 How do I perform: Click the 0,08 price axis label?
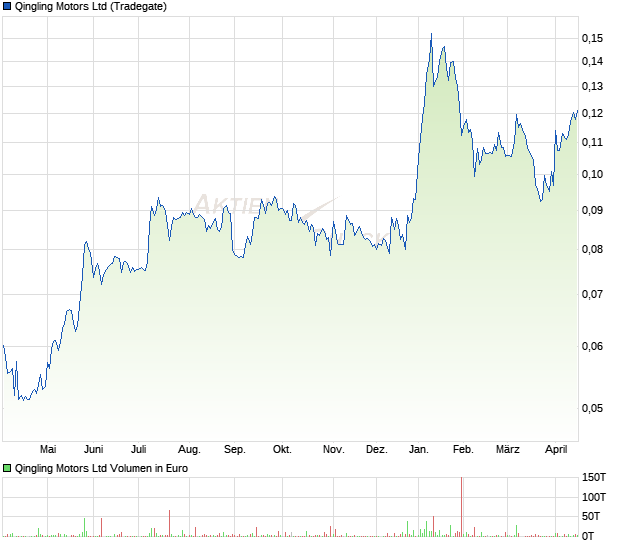click(x=592, y=249)
